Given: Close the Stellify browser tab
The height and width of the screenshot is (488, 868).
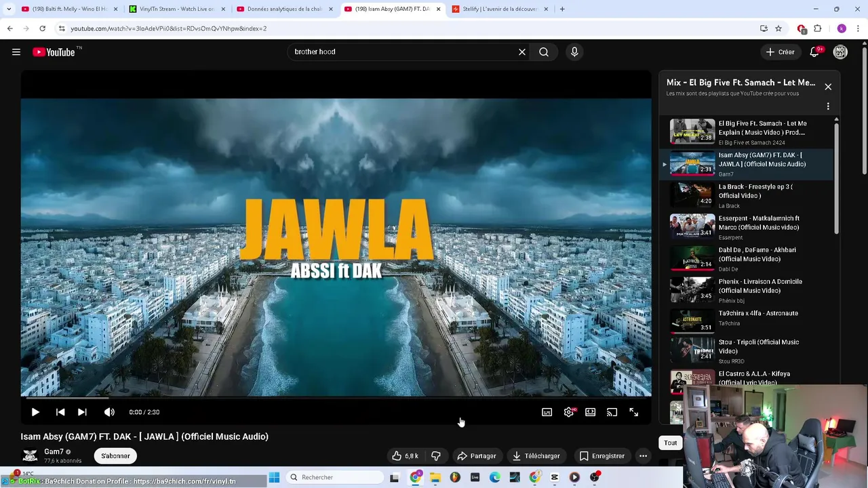Looking at the screenshot, I should coord(546,9).
